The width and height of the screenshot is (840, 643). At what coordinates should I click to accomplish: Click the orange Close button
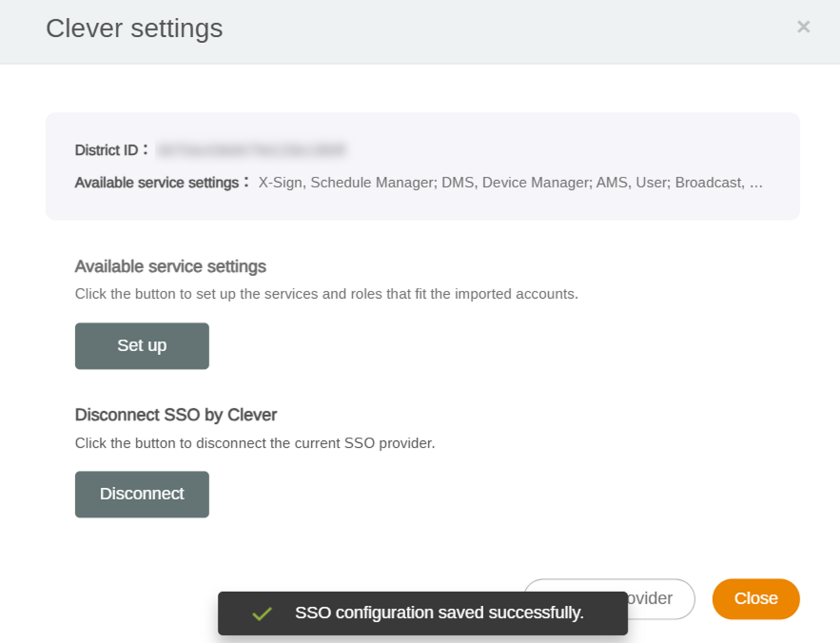[x=756, y=599]
